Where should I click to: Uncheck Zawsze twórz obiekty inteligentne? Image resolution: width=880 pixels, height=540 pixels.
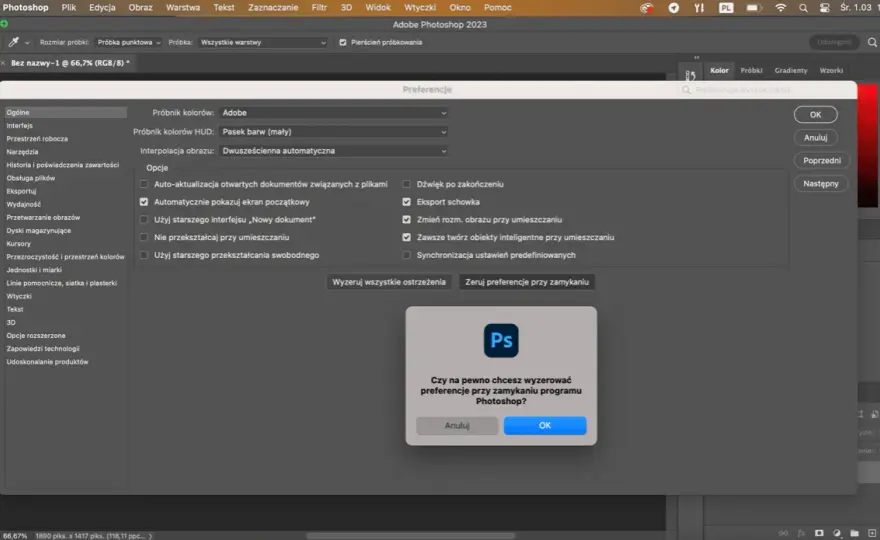(406, 237)
